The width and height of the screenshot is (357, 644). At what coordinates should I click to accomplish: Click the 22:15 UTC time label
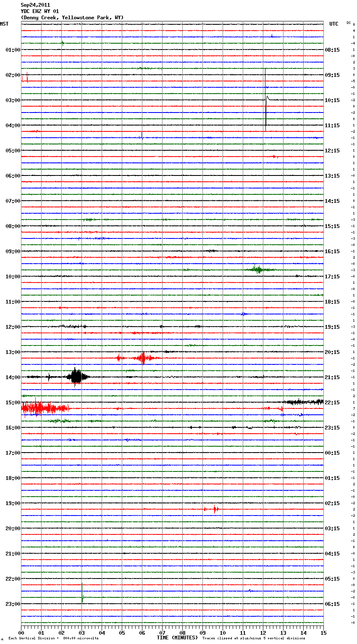click(332, 403)
